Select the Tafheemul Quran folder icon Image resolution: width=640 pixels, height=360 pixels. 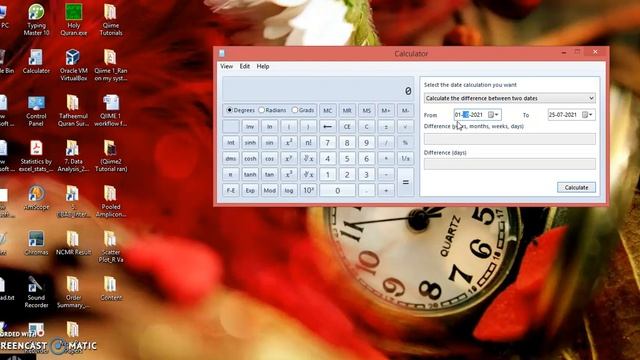tap(73, 111)
